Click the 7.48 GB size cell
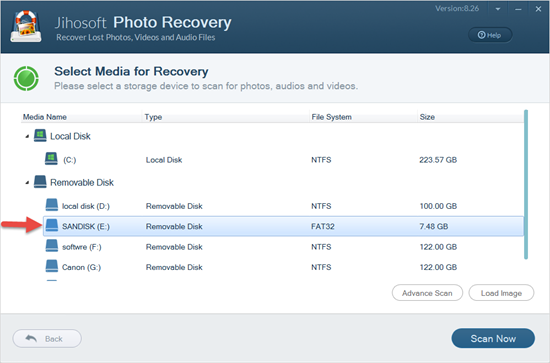550x363 pixels. [x=434, y=226]
